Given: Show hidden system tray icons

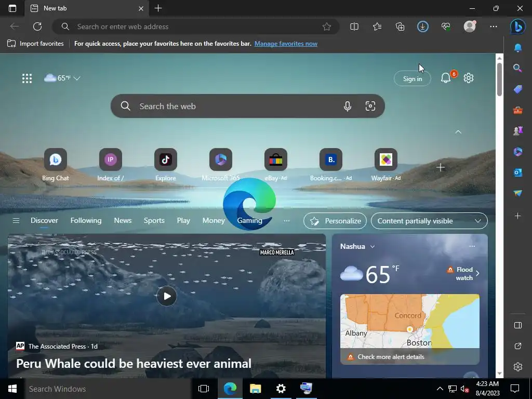Looking at the screenshot, I should (440, 389).
